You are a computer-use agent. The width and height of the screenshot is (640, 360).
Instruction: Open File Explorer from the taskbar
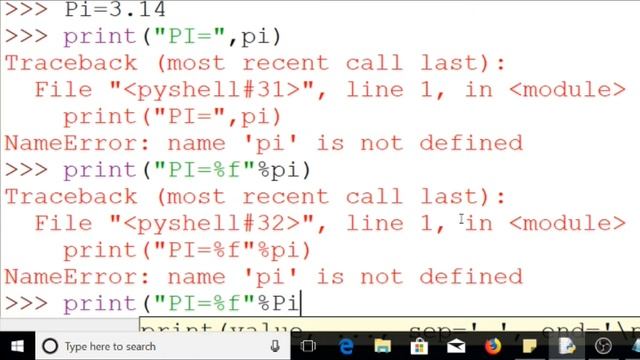(382, 346)
